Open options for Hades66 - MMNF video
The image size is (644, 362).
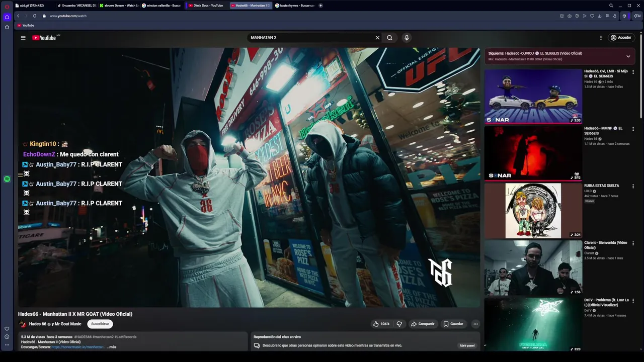633,129
